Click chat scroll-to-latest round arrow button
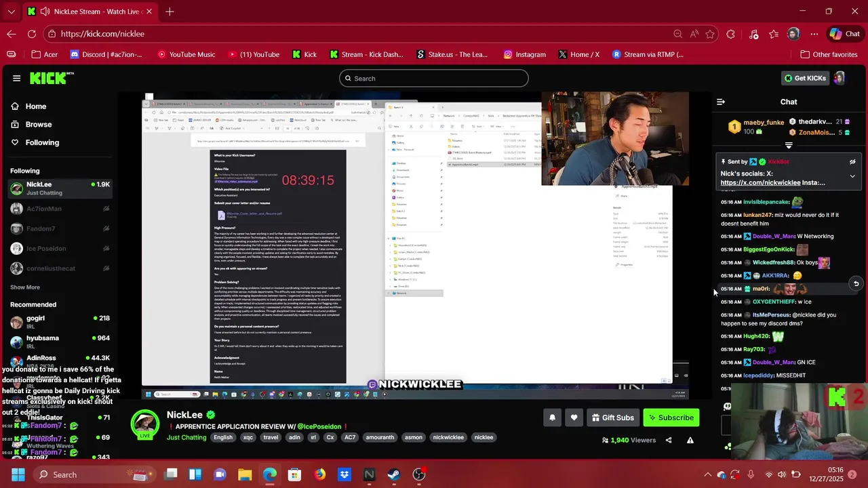Image resolution: width=868 pixels, height=488 pixels. coord(856,284)
